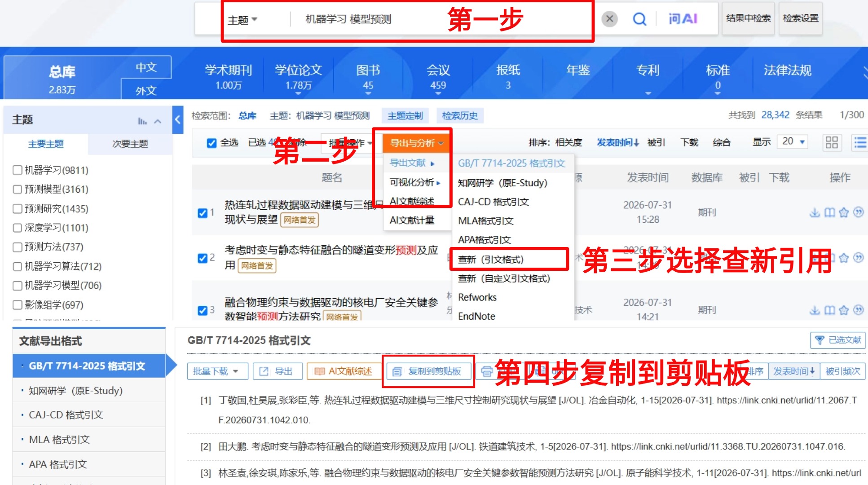Download the 核电厂安全关键参数 article
The image size is (868, 485).
[x=815, y=310]
